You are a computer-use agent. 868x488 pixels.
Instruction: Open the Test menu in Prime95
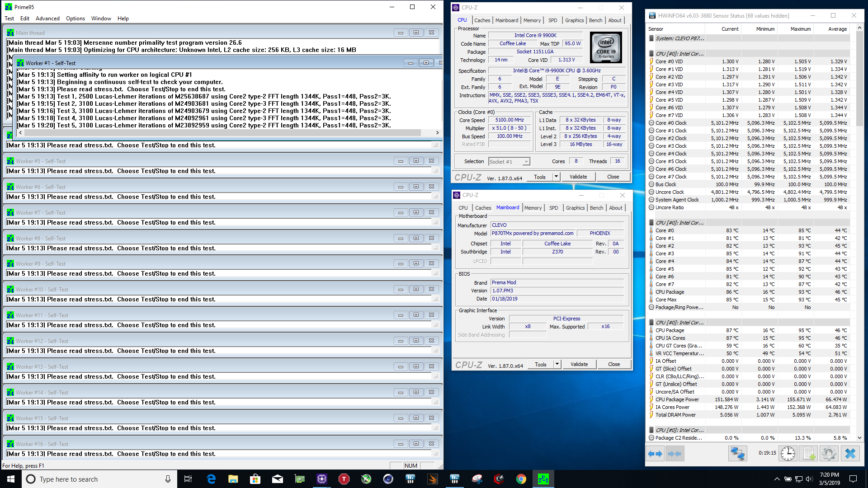tap(9, 19)
